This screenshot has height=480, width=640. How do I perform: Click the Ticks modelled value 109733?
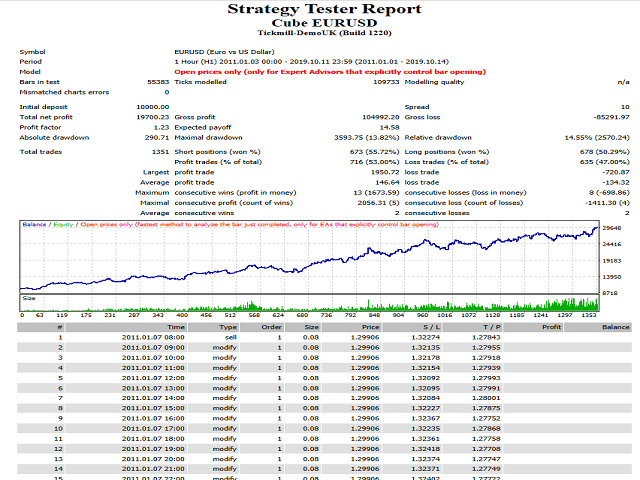point(386,82)
